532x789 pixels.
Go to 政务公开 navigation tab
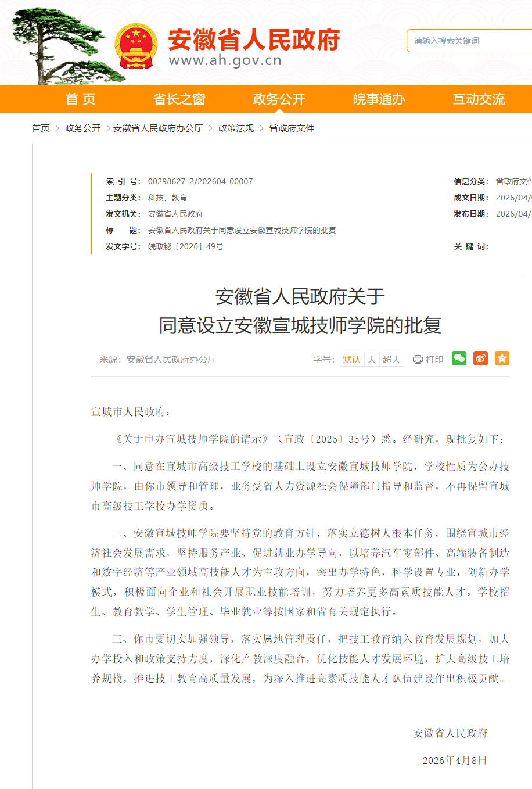279,99
